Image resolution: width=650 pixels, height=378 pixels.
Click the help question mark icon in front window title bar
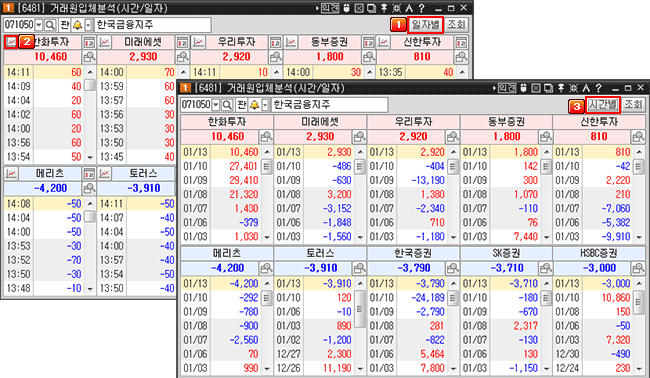598,88
